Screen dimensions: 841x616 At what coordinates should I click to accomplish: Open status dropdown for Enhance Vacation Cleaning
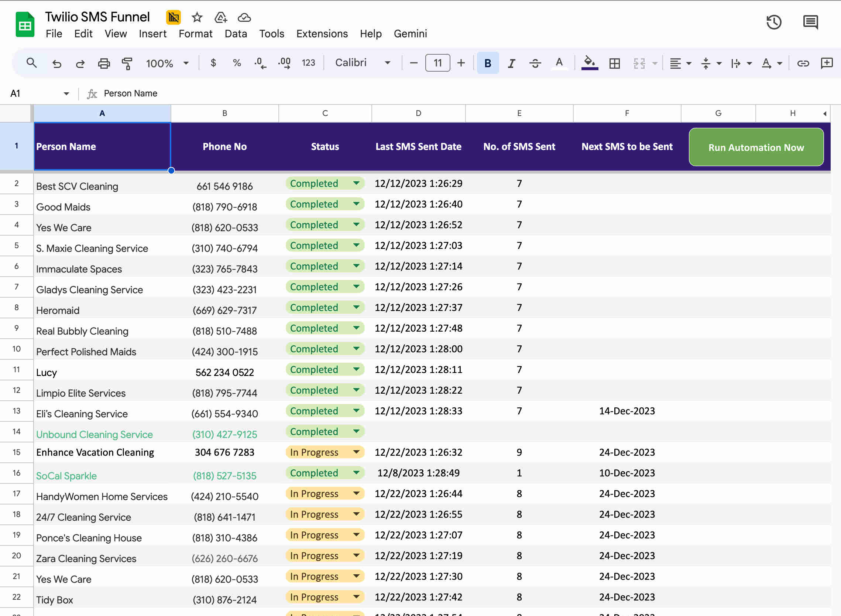pos(356,452)
